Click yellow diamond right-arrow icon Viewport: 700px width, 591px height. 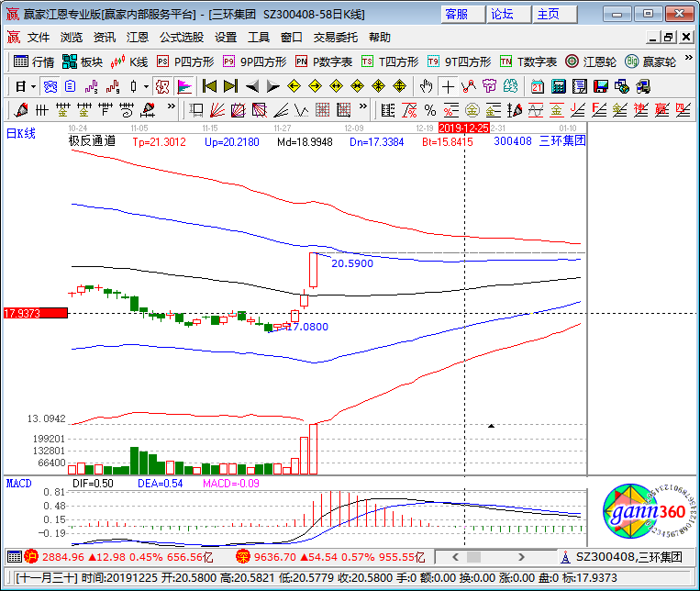(316, 86)
